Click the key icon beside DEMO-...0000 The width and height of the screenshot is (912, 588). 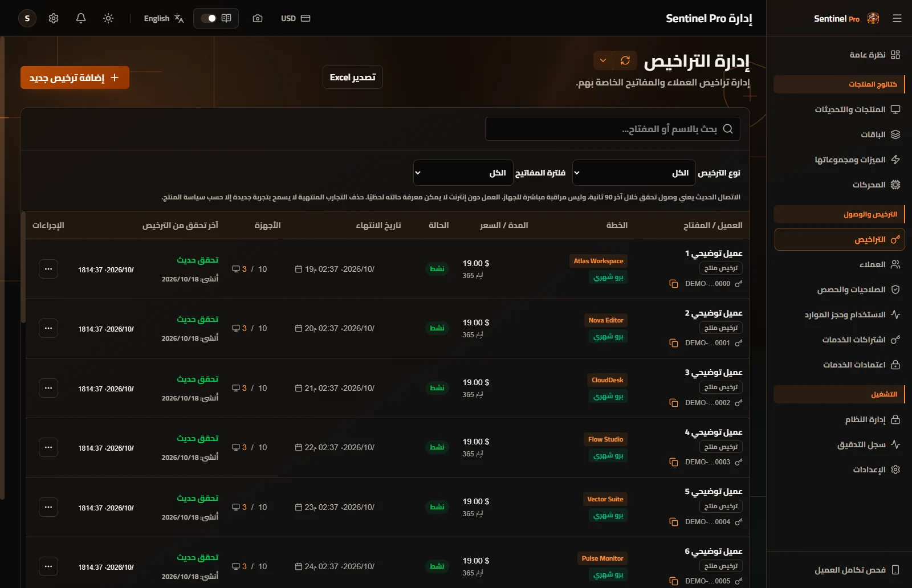tap(739, 284)
